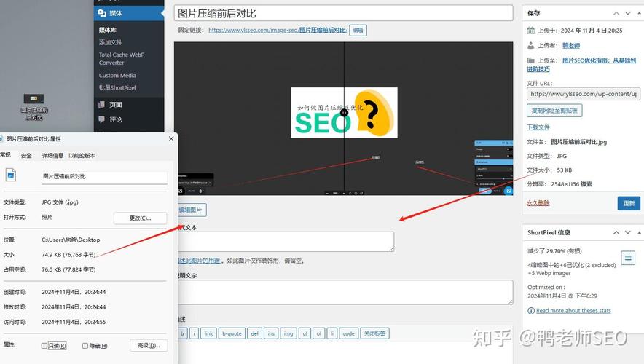
Task: Click the JPG file icon in properties dialog
Action: click(11, 175)
